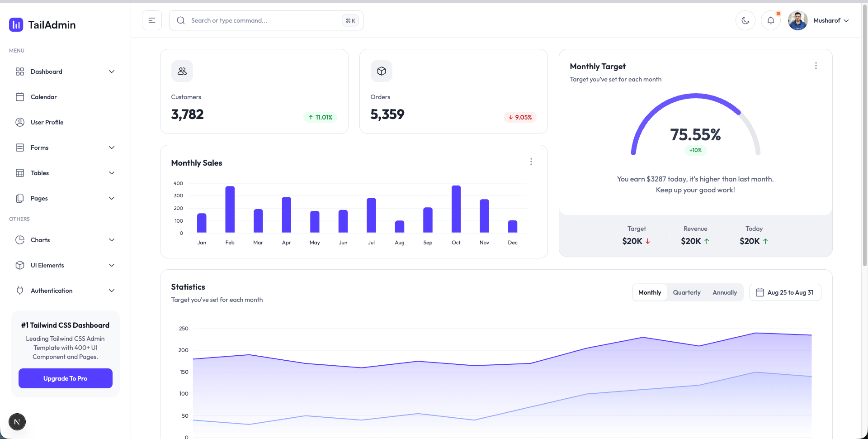
Task: Expand the UI Elements menu chevron
Action: (112, 265)
